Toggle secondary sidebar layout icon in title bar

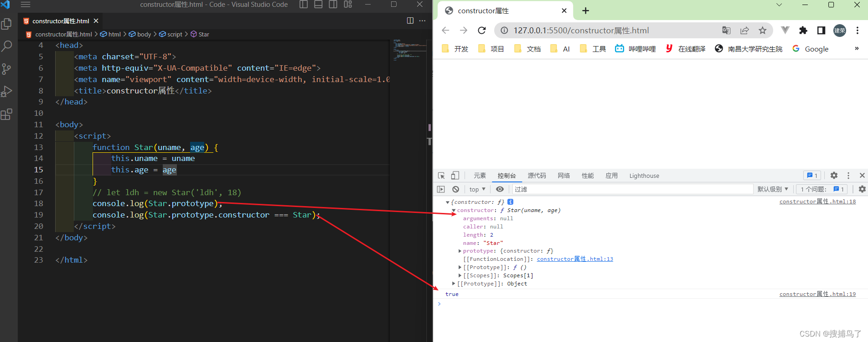tap(333, 5)
